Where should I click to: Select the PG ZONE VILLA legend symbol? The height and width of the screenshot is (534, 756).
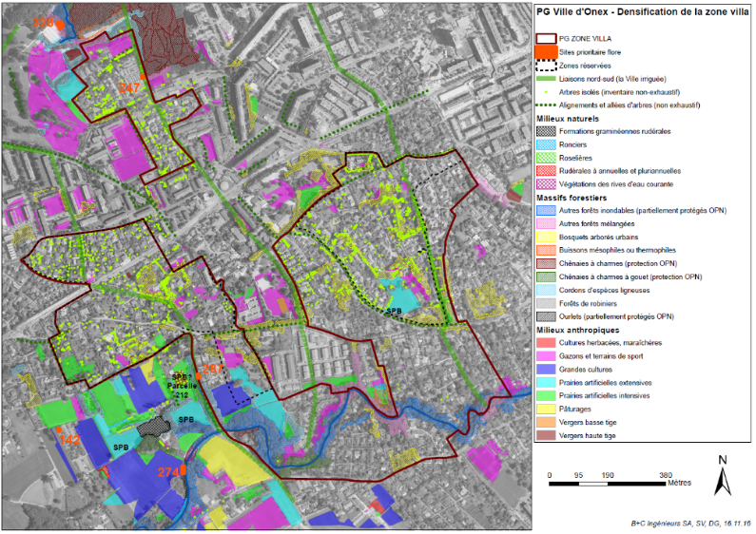click(545, 38)
